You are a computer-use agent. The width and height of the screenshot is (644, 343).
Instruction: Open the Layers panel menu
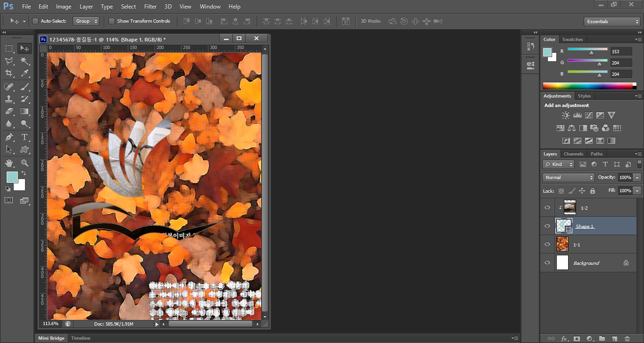(x=638, y=154)
